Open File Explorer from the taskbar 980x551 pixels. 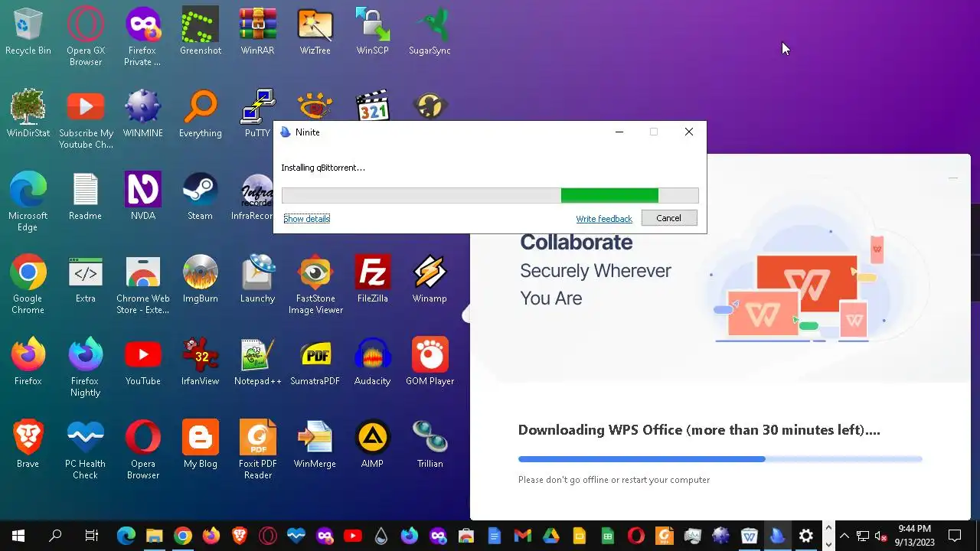[154, 536]
